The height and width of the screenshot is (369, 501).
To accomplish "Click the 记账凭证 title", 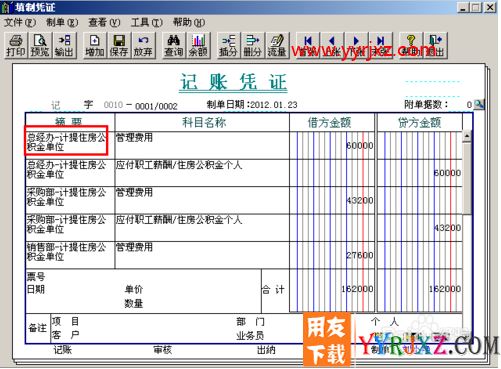I will point(233,82).
